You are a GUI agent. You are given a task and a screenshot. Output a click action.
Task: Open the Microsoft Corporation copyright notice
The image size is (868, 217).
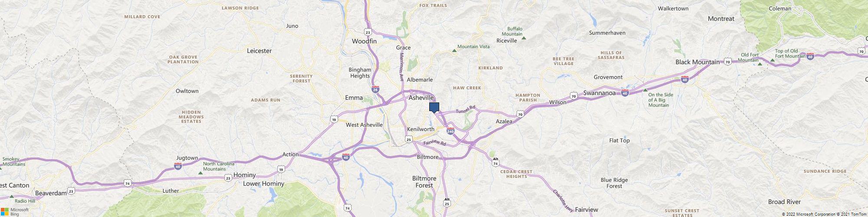823,214
